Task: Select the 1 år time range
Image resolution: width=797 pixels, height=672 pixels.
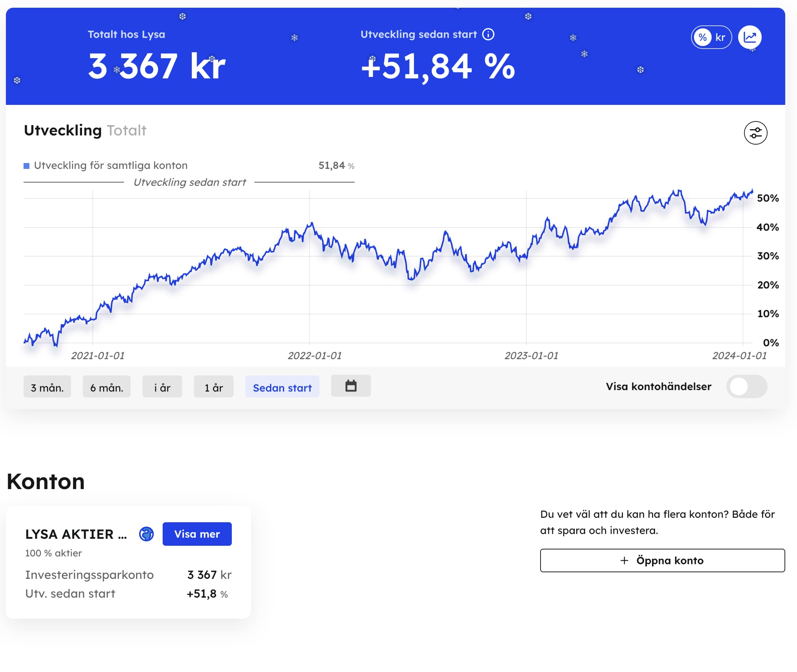Action: (x=214, y=387)
